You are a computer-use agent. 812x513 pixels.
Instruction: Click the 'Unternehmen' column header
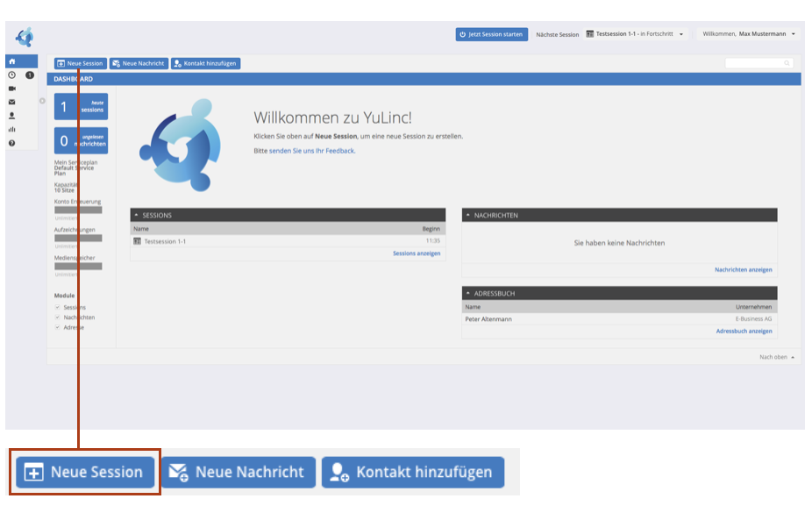click(x=753, y=307)
